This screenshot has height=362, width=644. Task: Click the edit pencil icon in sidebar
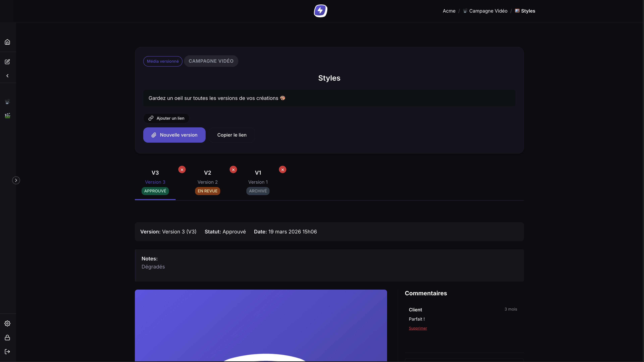click(x=8, y=62)
